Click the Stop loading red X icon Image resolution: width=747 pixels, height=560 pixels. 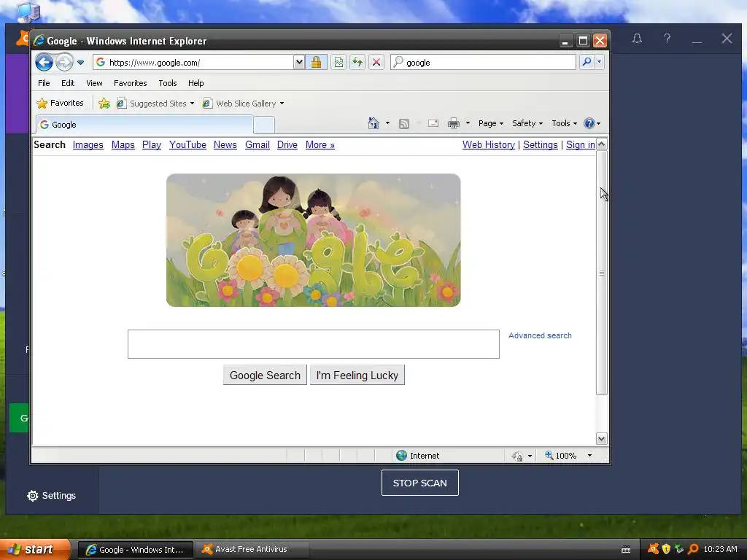(376, 63)
